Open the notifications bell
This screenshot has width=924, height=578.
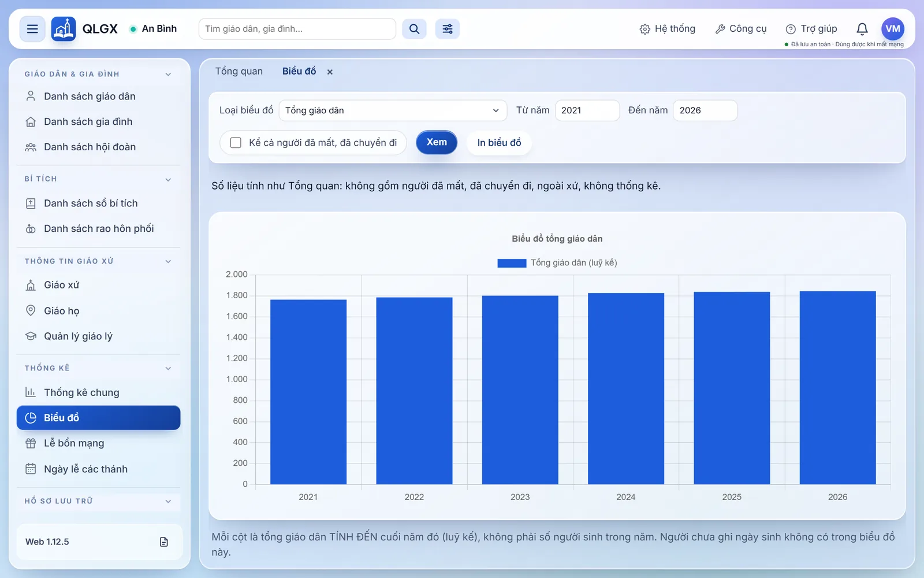[x=862, y=29]
